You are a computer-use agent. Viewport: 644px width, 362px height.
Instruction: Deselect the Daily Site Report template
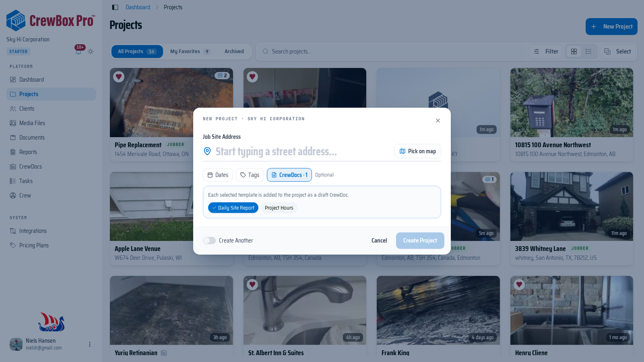[x=233, y=208]
